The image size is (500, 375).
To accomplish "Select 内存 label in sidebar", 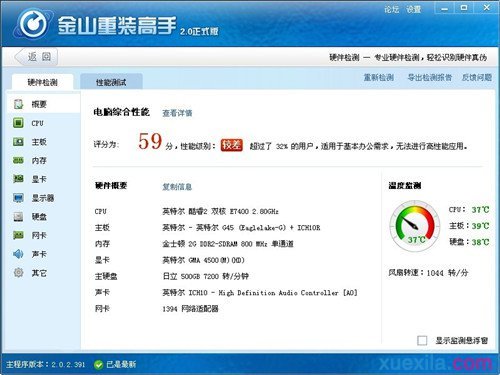I will (39, 161).
